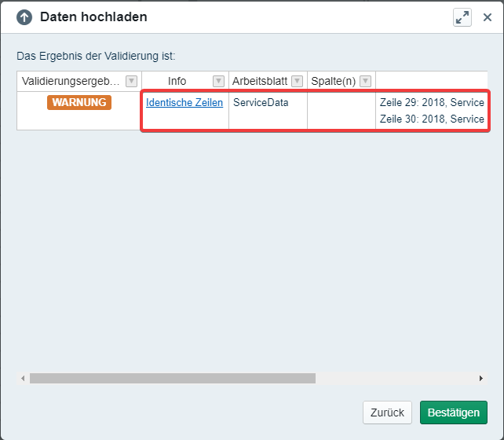
Task: Click the horizontal scrollbar thumb
Action: pos(173,379)
